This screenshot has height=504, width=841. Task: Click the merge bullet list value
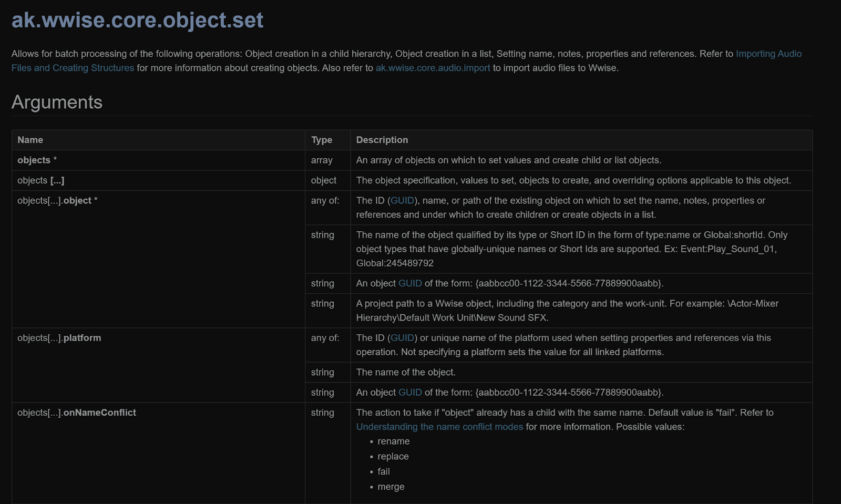(x=391, y=487)
